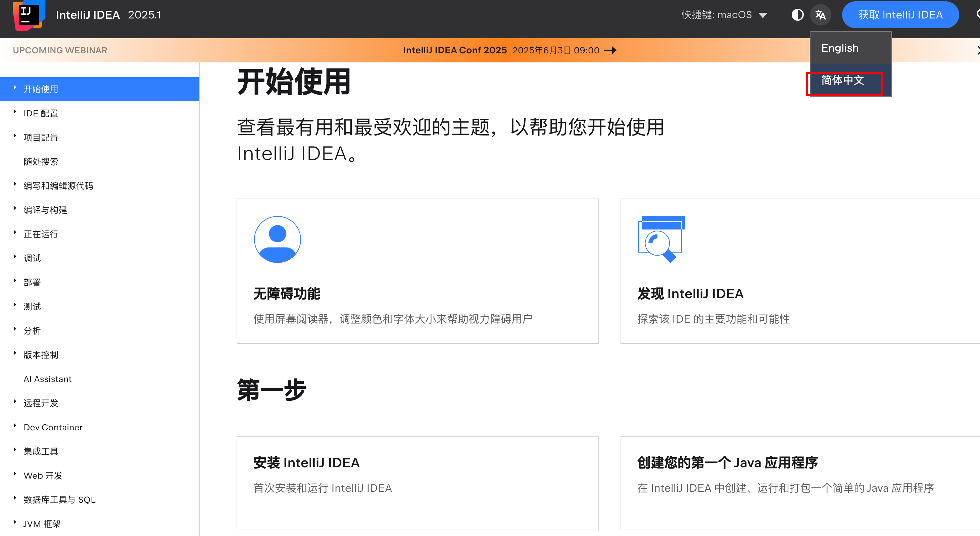The height and width of the screenshot is (536, 980).
Task: Expand the 项目配置 section arrow
Action: 15,136
